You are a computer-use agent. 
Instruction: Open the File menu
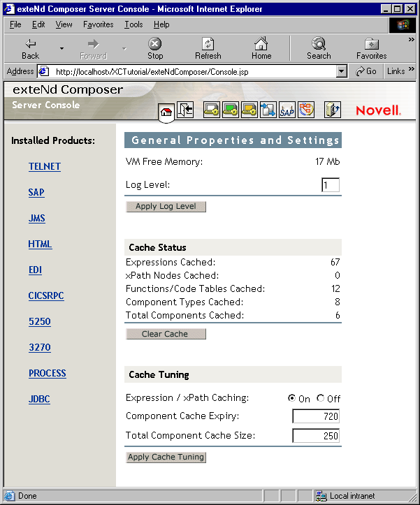[x=15, y=24]
